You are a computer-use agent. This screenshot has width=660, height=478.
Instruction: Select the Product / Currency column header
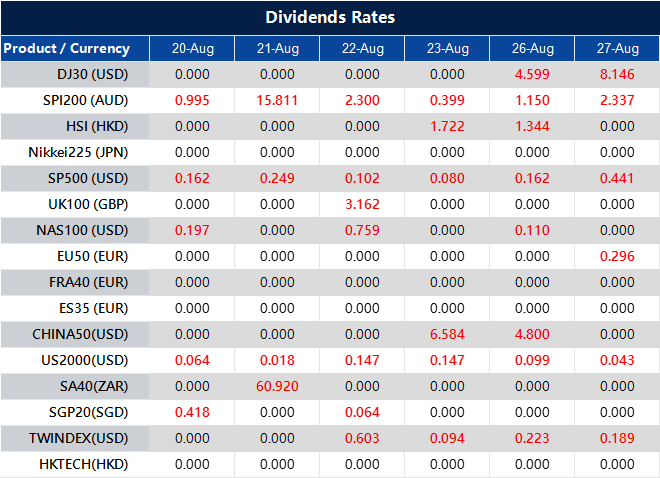click(x=67, y=48)
